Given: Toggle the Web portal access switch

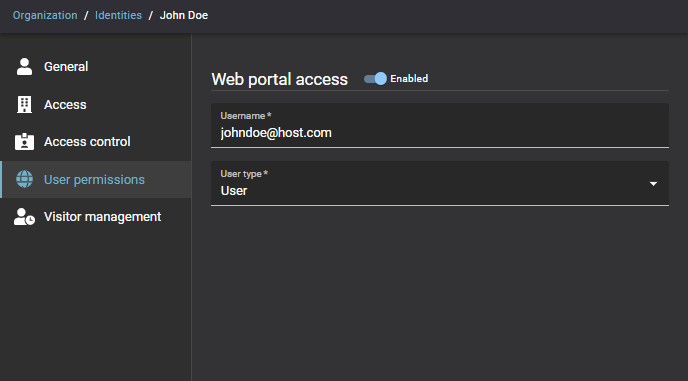Looking at the screenshot, I should 375,79.
